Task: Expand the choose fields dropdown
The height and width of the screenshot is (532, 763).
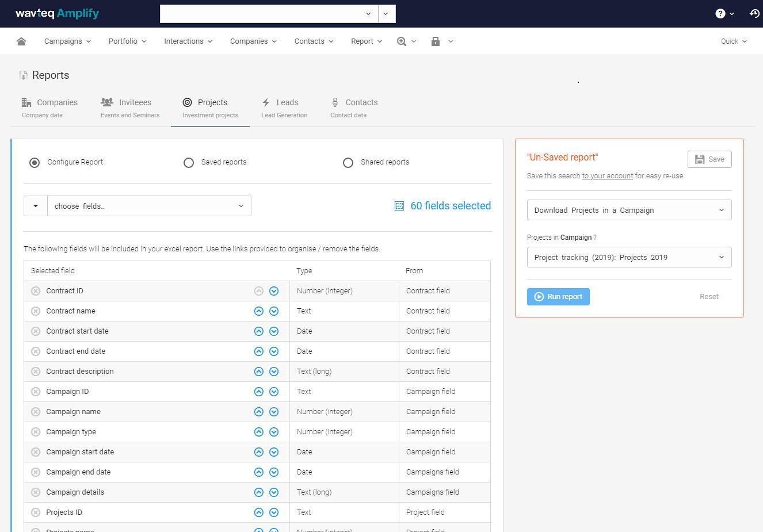Action: click(x=149, y=206)
